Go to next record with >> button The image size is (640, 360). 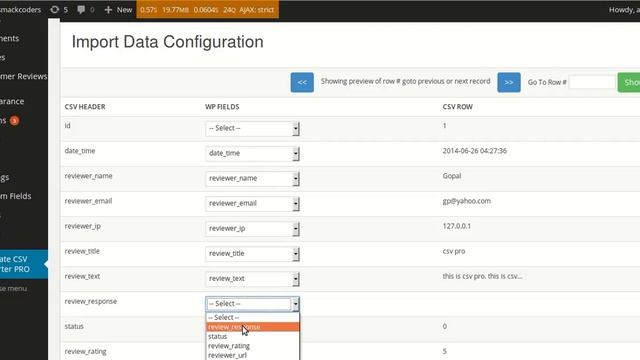pos(509,82)
